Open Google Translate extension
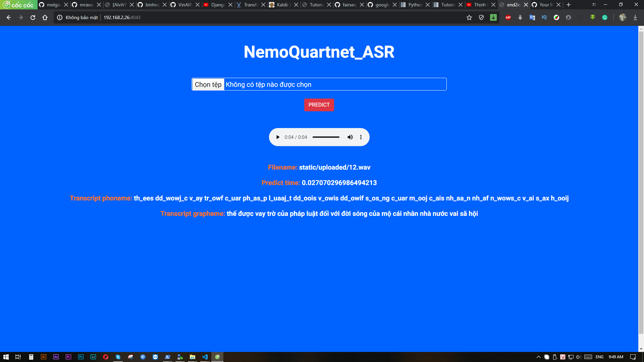Image resolution: width=644 pixels, height=362 pixels. click(x=532, y=17)
